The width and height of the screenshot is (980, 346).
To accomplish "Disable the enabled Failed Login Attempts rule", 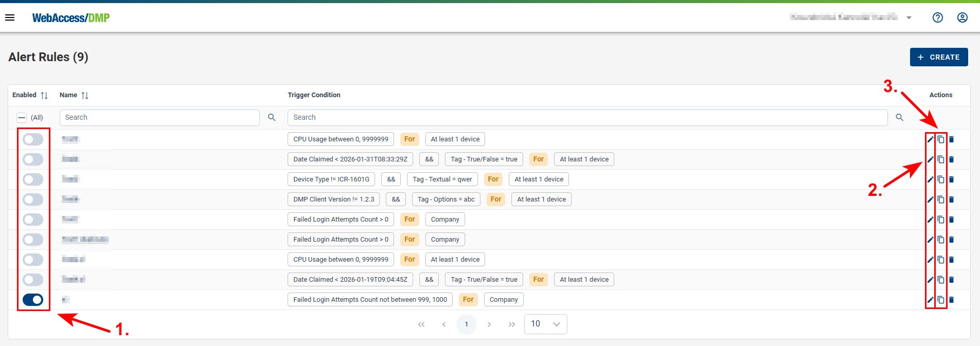I will 33,300.
